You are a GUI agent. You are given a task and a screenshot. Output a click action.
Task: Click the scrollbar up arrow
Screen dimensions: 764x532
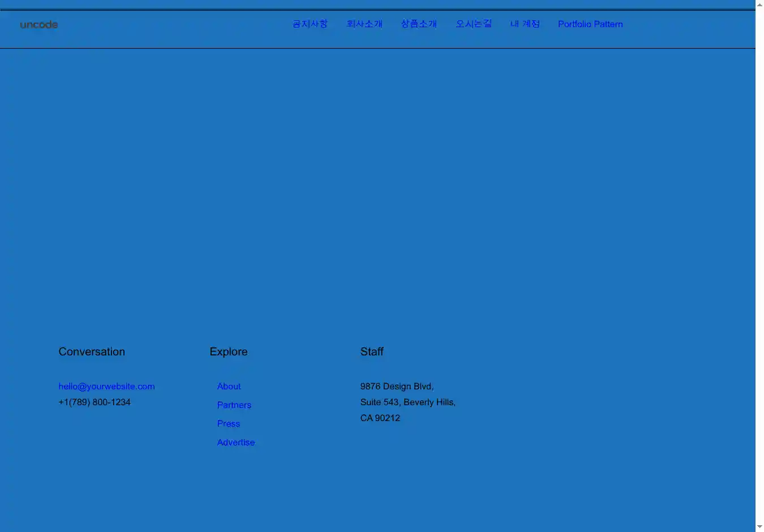(x=759, y=5)
